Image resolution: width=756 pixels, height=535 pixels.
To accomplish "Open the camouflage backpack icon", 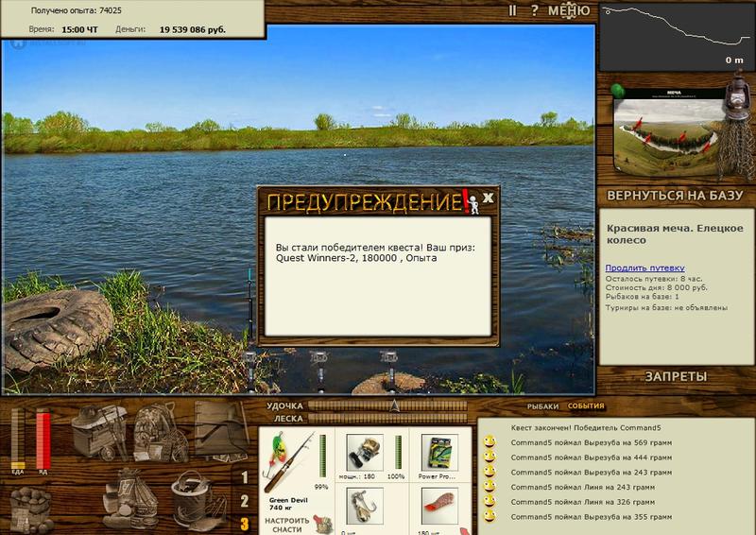I will [160, 433].
